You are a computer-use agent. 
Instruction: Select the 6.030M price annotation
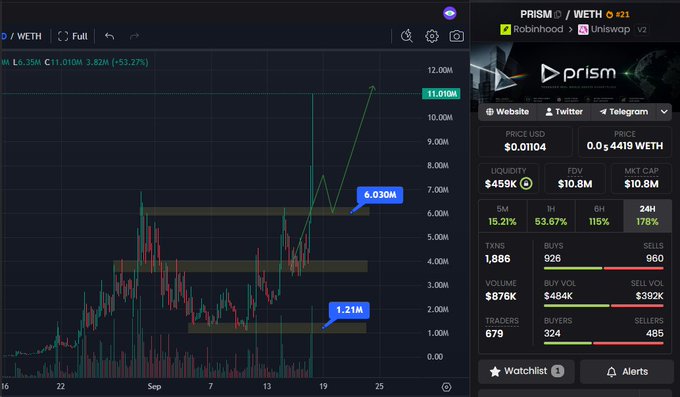point(380,194)
